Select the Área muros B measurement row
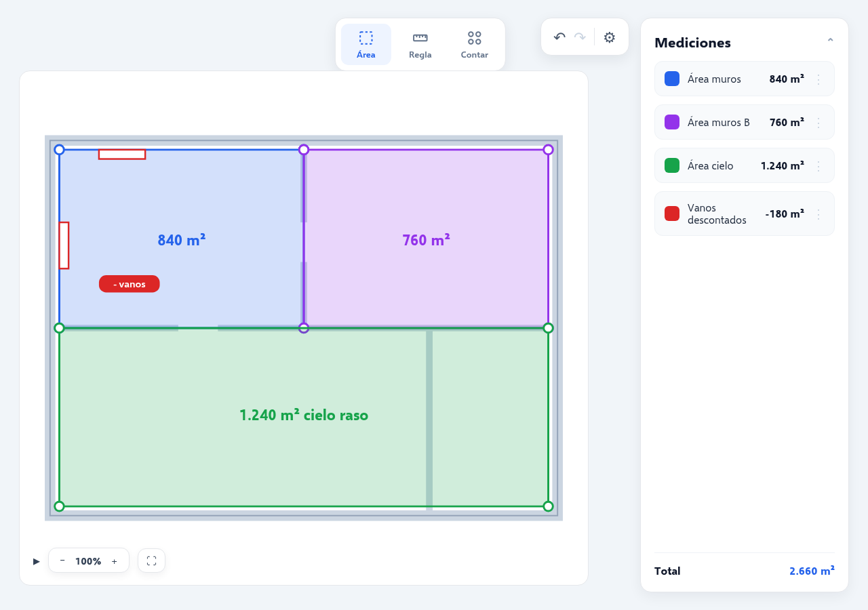This screenshot has width=868, height=610. (x=745, y=122)
